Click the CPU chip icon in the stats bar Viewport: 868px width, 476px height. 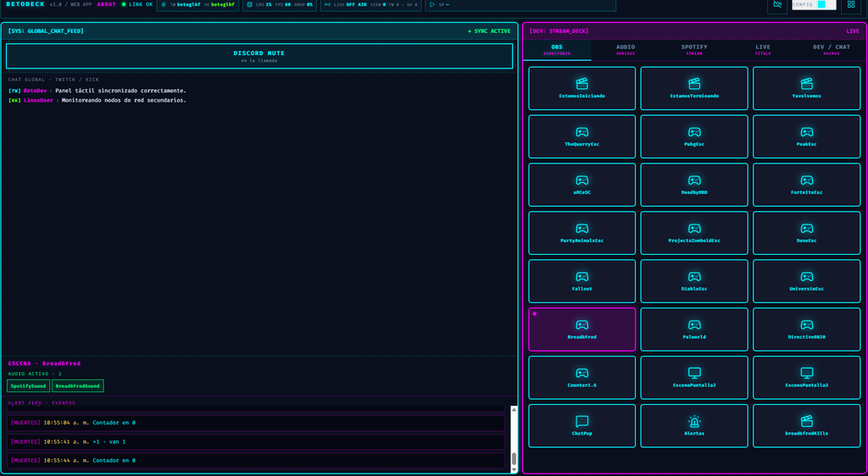pyautogui.click(x=249, y=4)
